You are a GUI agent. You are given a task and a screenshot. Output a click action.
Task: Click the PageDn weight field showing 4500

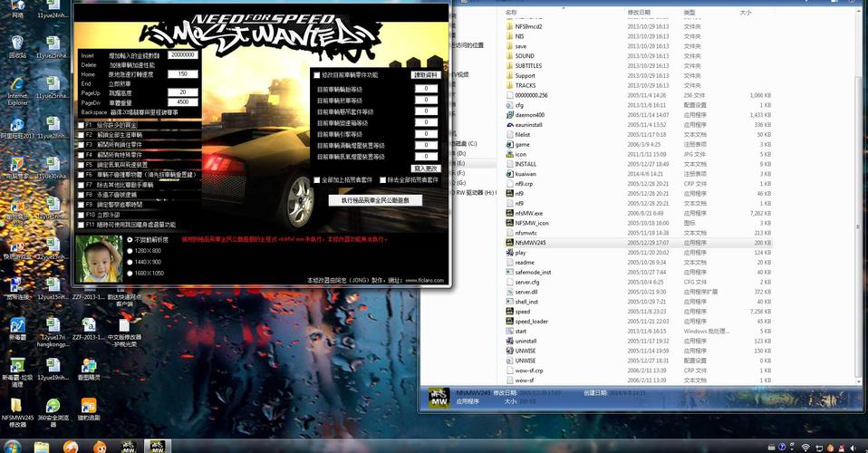[x=183, y=101]
